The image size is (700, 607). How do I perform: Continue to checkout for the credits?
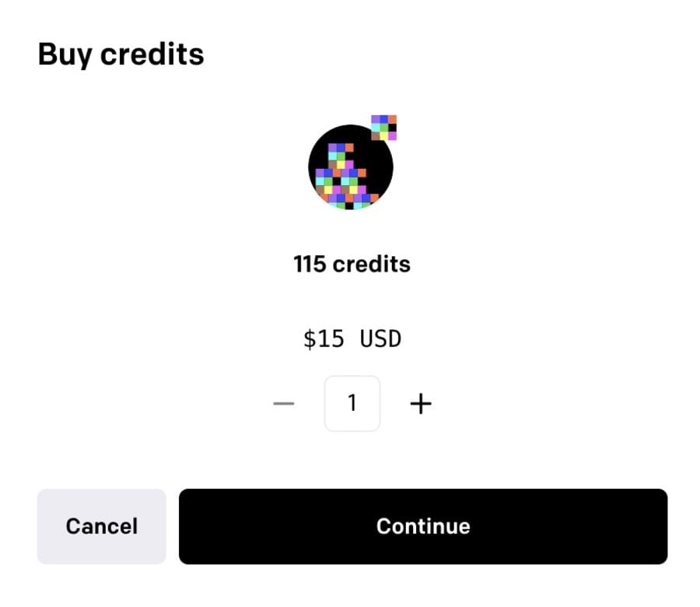point(423,526)
